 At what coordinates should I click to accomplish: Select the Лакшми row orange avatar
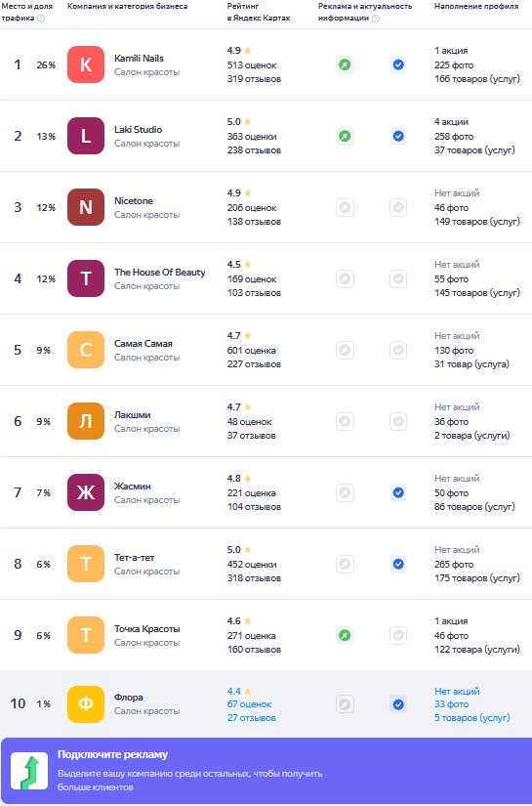(x=86, y=421)
